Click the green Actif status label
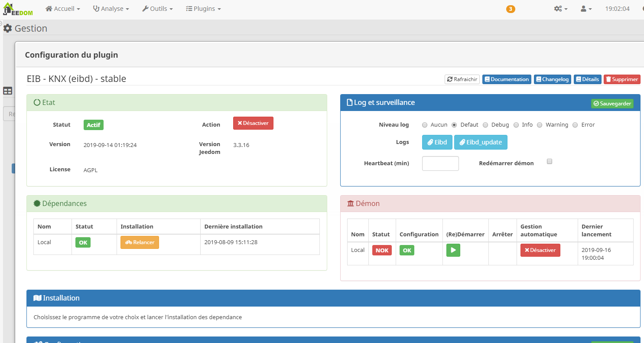Image resolution: width=644 pixels, height=343 pixels. [x=94, y=125]
